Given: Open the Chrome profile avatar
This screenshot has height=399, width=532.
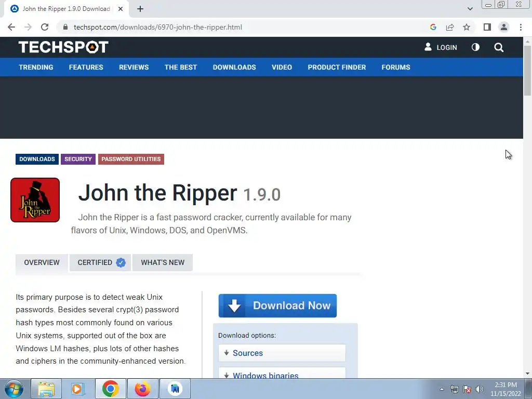Looking at the screenshot, I should 504,27.
